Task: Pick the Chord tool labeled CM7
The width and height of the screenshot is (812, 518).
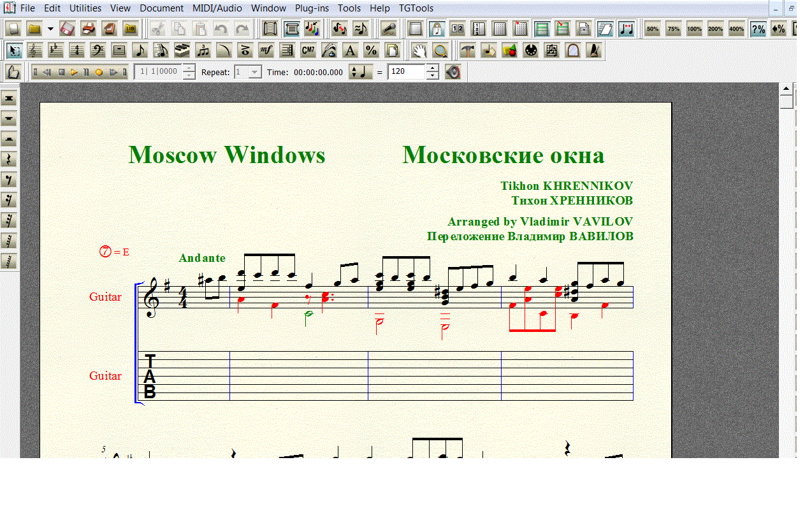Action: point(308,50)
